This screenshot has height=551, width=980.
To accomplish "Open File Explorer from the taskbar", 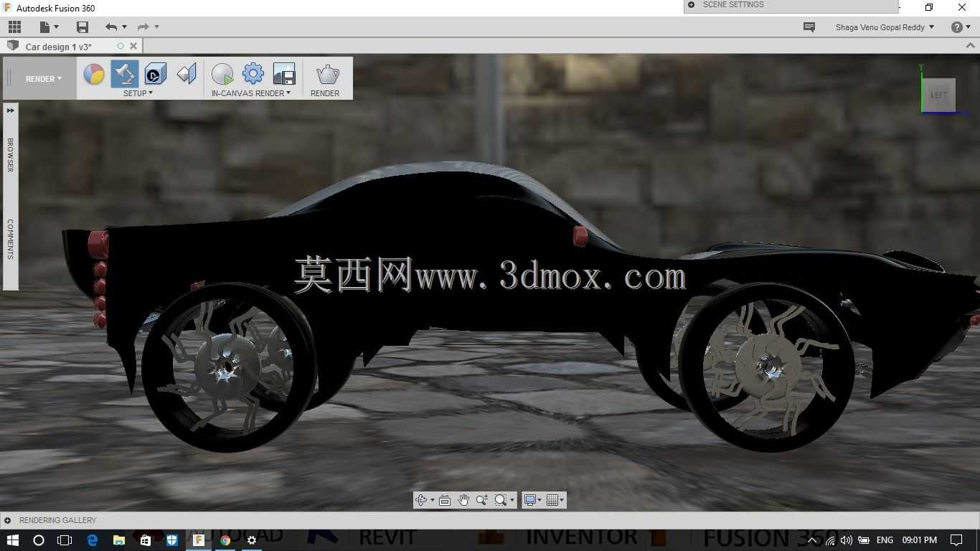I will pyautogui.click(x=118, y=540).
